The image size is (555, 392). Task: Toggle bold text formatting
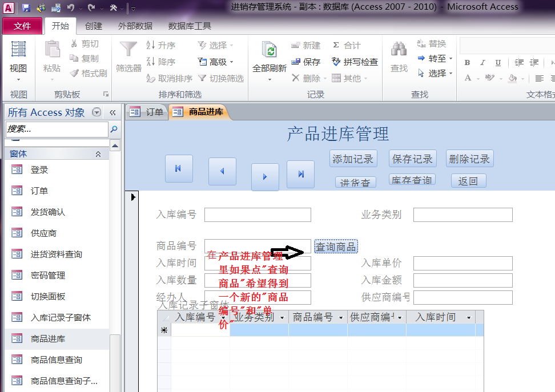(x=467, y=63)
